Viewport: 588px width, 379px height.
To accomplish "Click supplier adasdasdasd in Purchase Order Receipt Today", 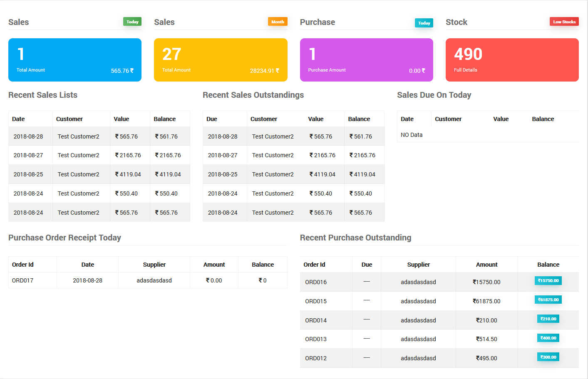I will pyautogui.click(x=154, y=280).
